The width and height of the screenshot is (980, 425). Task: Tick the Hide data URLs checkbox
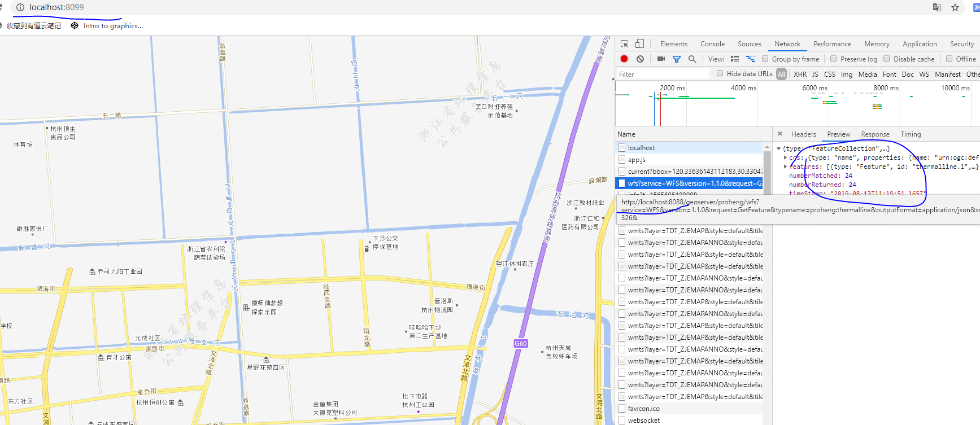point(720,73)
